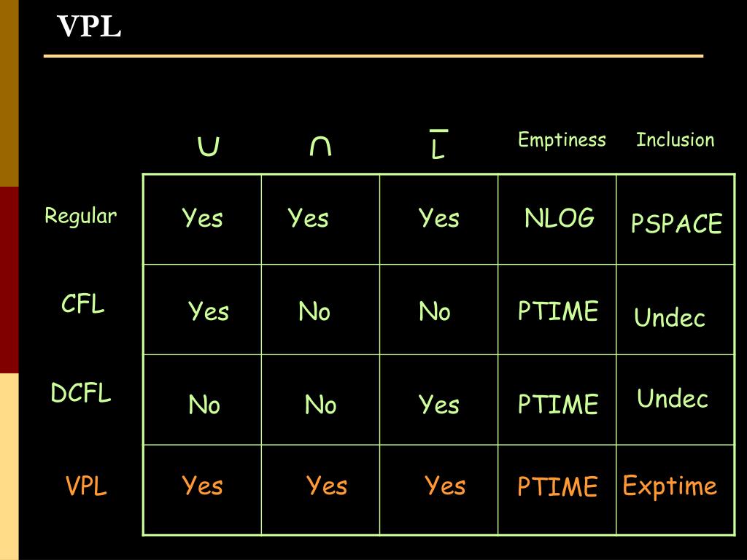The image size is (747, 560).
Task: Select the orange VPL row label
Action: click(x=86, y=486)
